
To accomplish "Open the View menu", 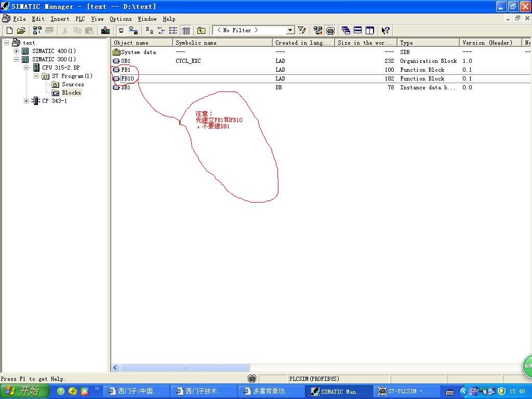I will (x=97, y=19).
